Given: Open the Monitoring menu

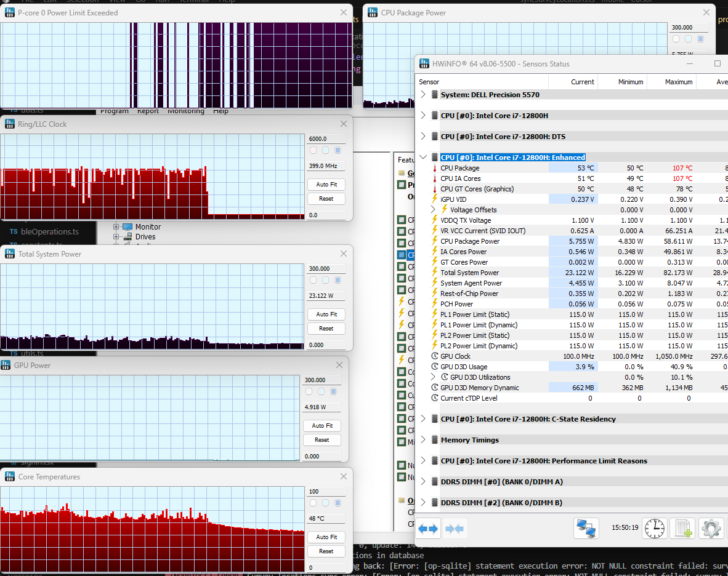Looking at the screenshot, I should (x=186, y=111).
